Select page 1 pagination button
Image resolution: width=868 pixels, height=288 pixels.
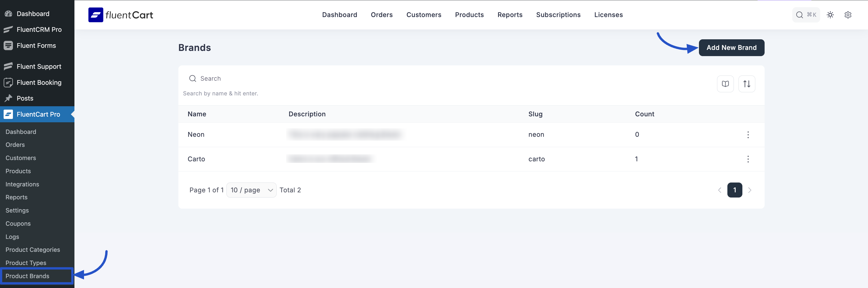(x=735, y=190)
